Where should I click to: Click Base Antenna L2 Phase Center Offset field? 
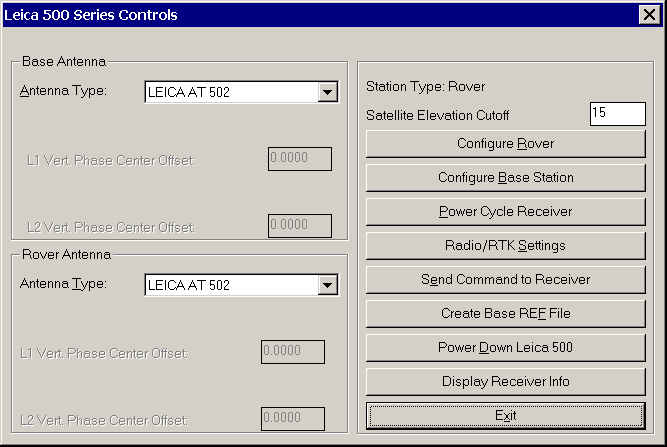[300, 226]
